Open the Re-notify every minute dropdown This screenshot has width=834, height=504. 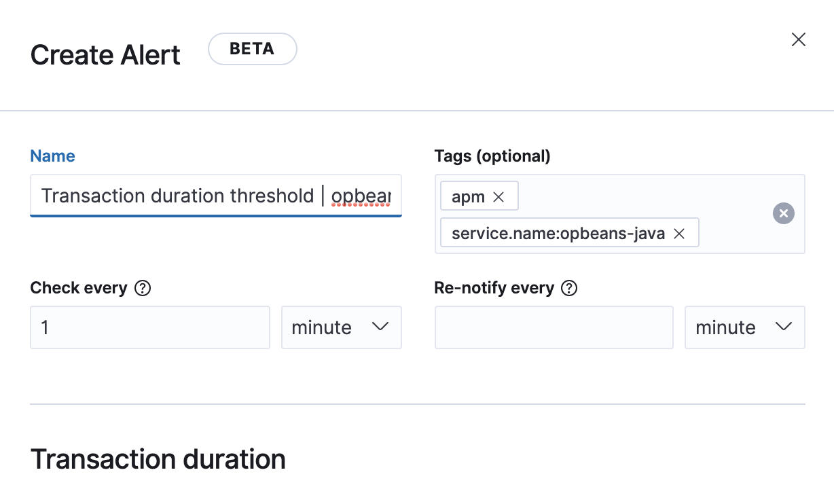pos(745,327)
